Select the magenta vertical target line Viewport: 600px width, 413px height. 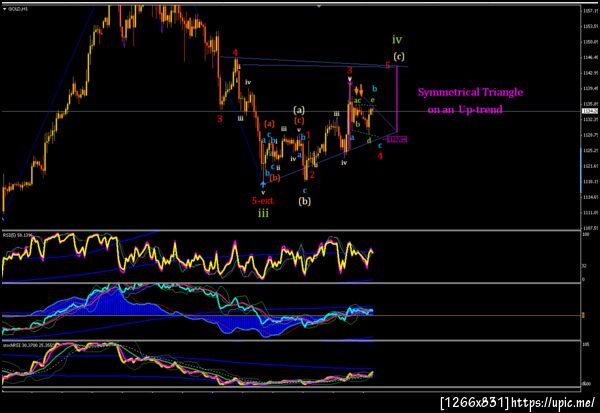pyautogui.click(x=397, y=99)
